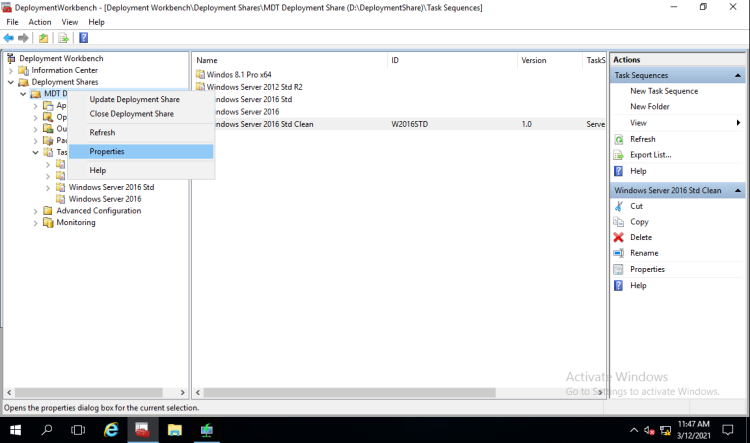Open the Action menu
This screenshot has height=443, width=750.
point(40,22)
